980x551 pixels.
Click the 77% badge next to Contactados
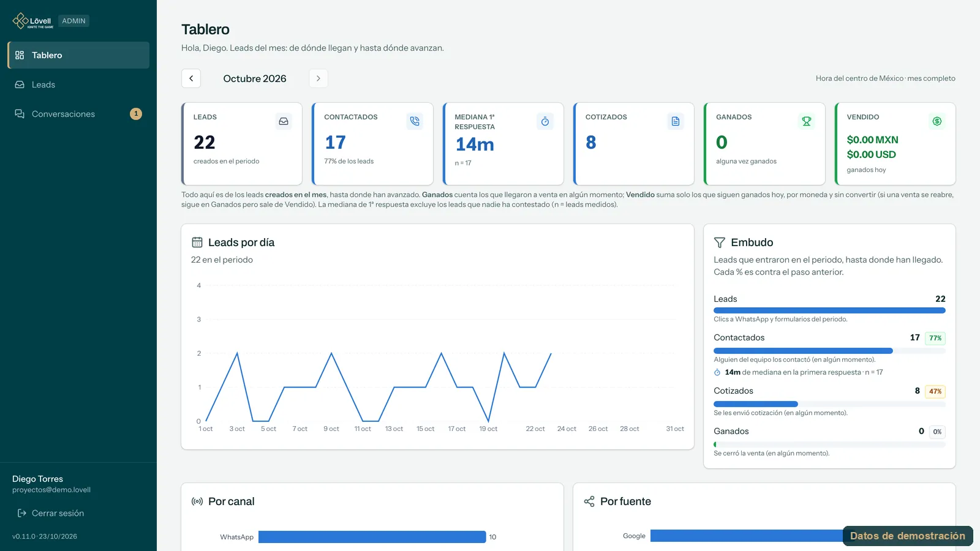pyautogui.click(x=935, y=338)
